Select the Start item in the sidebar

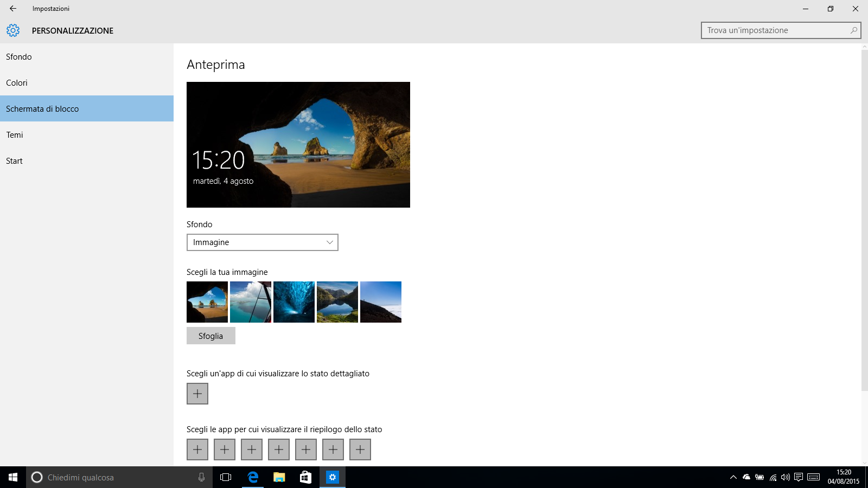click(x=14, y=160)
